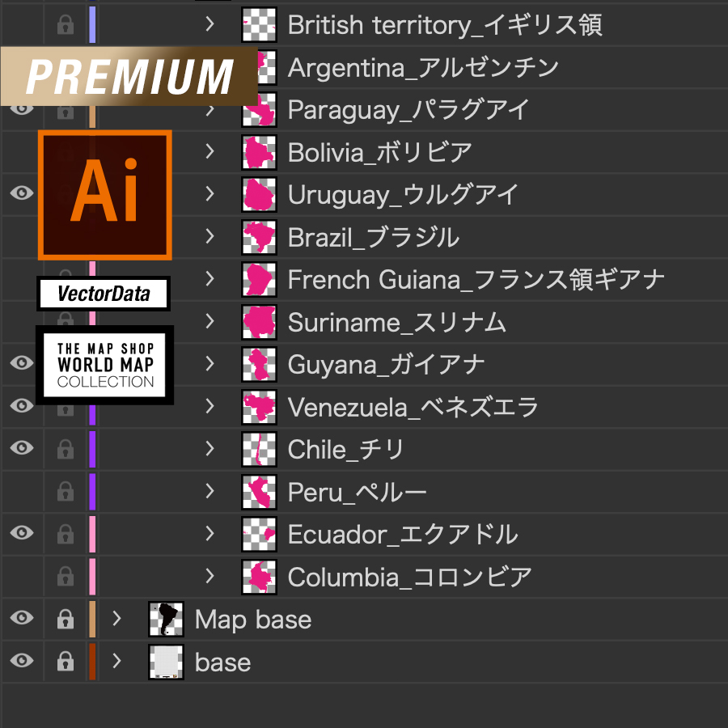This screenshot has width=728, height=728.
Task: Click the Guyana layer thumbnail
Action: tap(259, 365)
